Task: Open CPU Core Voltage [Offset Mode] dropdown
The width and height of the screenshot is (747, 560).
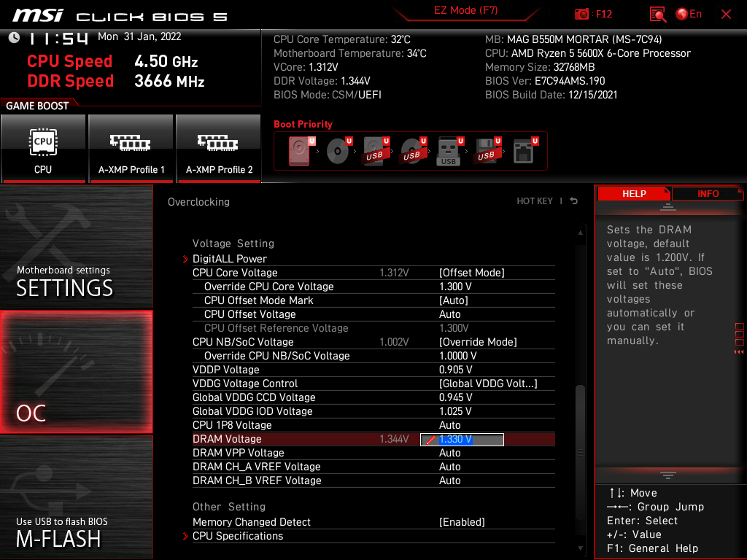Action: [x=472, y=273]
